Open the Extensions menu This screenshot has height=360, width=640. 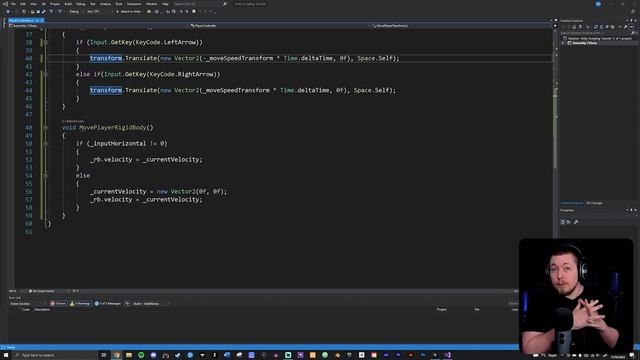pyautogui.click(x=134, y=4)
